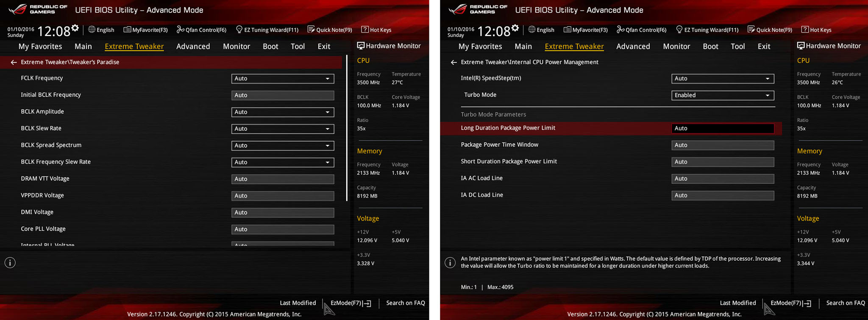Open Qfan Control(F6) in the left screen
This screenshot has width=868, height=320.
pos(201,30)
